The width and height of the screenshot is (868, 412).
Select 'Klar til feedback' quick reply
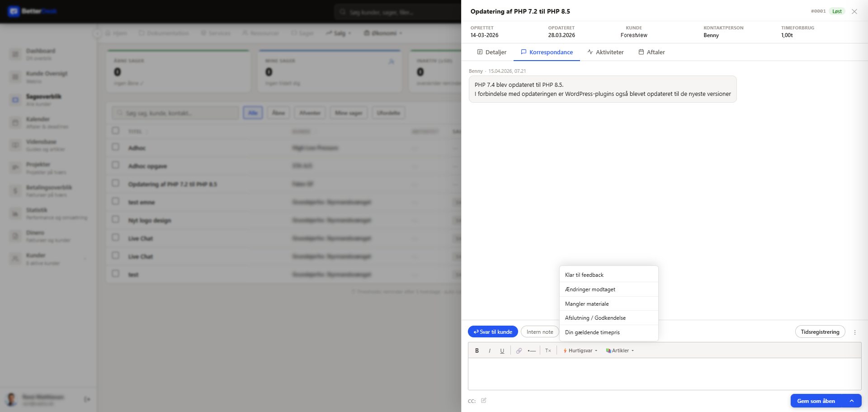[x=609, y=275]
